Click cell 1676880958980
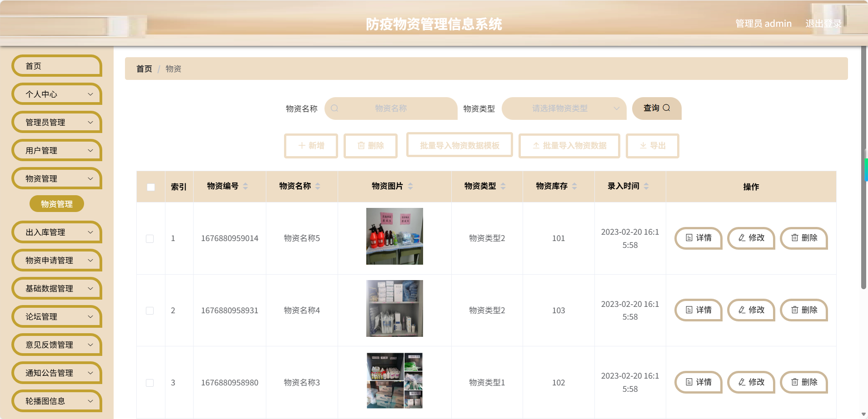Screen dimensions: 868x419 tap(229, 383)
